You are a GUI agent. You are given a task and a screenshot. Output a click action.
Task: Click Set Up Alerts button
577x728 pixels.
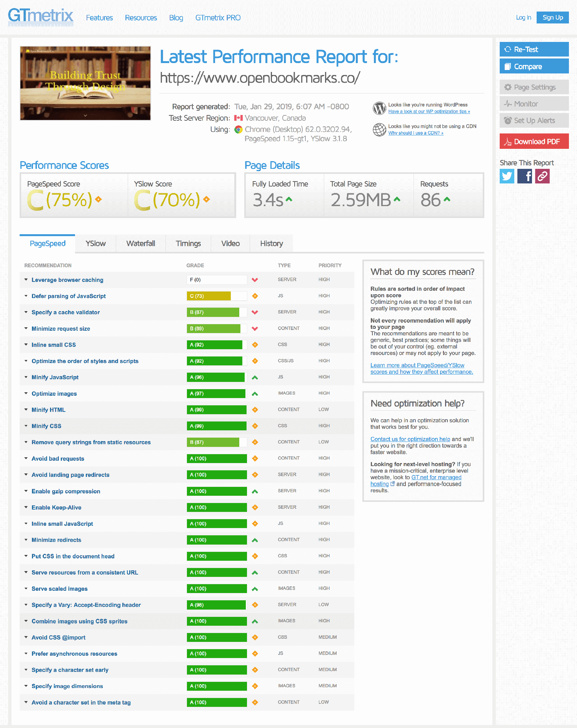[534, 120]
